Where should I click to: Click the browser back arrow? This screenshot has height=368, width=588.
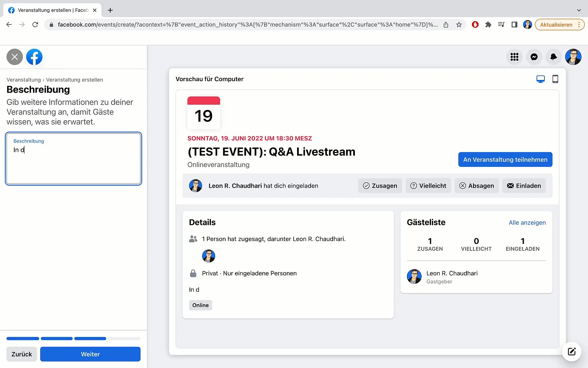tap(9, 25)
